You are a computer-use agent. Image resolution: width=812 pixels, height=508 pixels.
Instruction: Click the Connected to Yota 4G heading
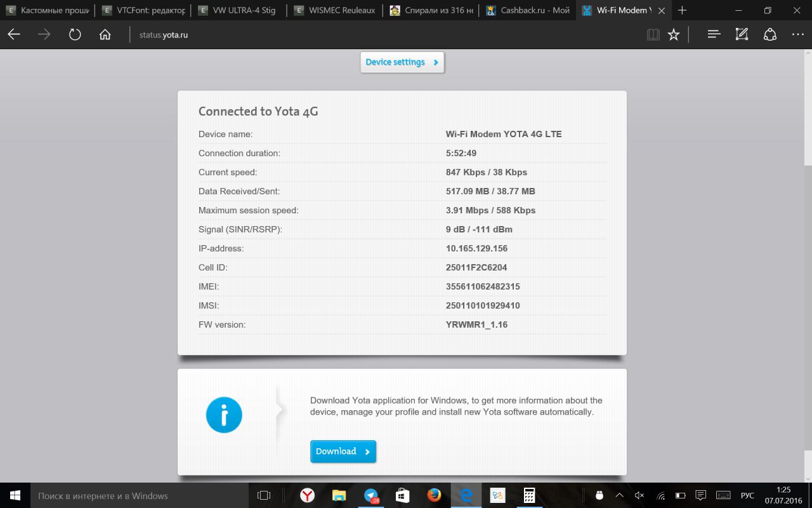point(258,111)
